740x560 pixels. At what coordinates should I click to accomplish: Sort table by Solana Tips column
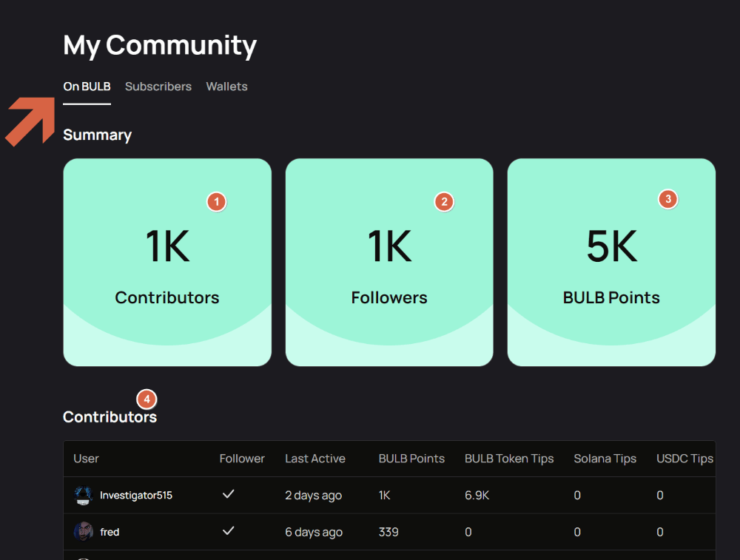point(605,459)
